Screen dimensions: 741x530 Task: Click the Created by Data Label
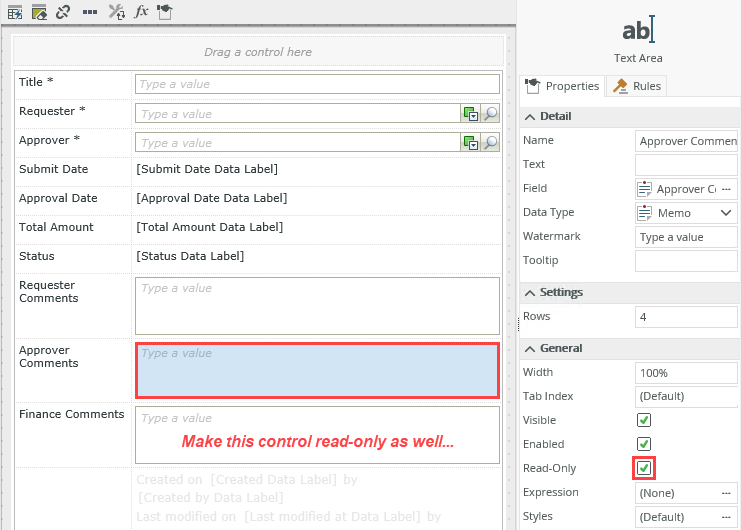[x=211, y=498]
